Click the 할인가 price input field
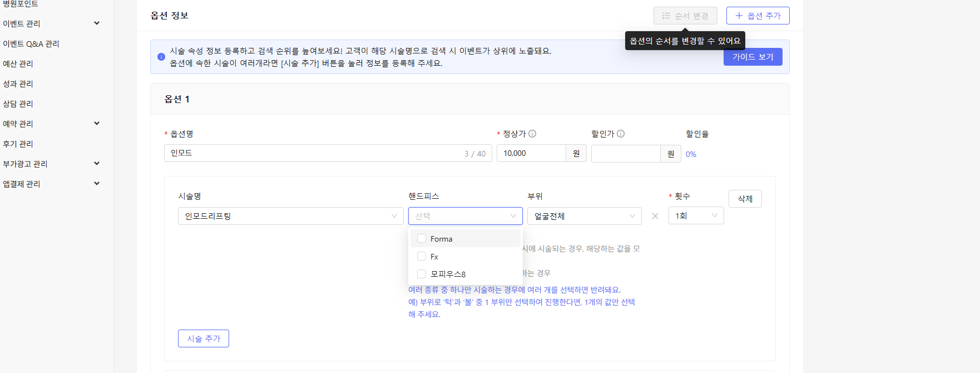 click(x=626, y=154)
